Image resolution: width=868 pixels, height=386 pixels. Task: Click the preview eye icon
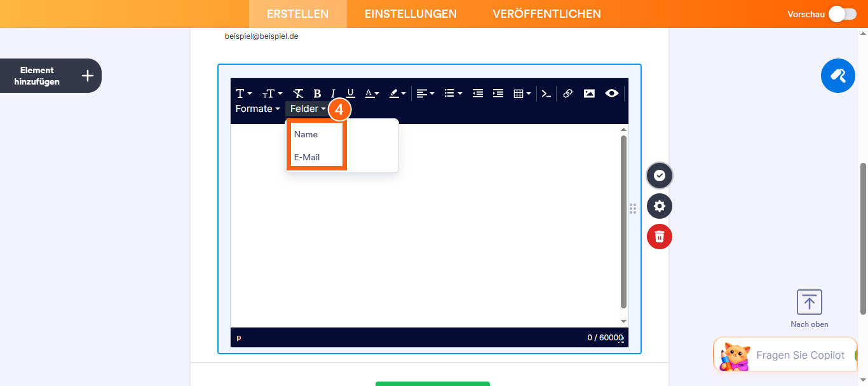[x=611, y=93]
